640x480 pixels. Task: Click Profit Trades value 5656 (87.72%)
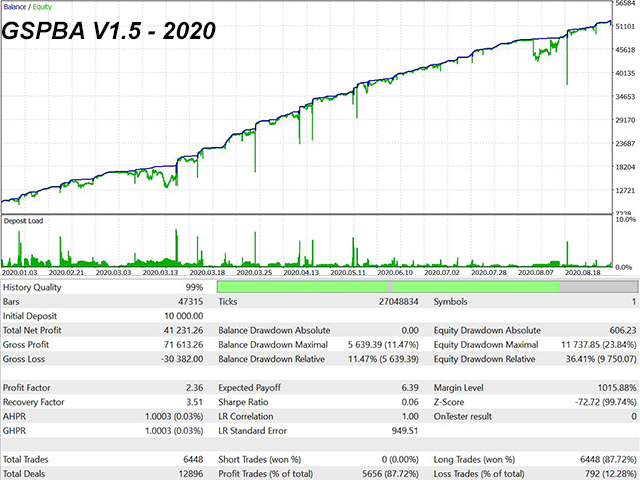pos(391,474)
